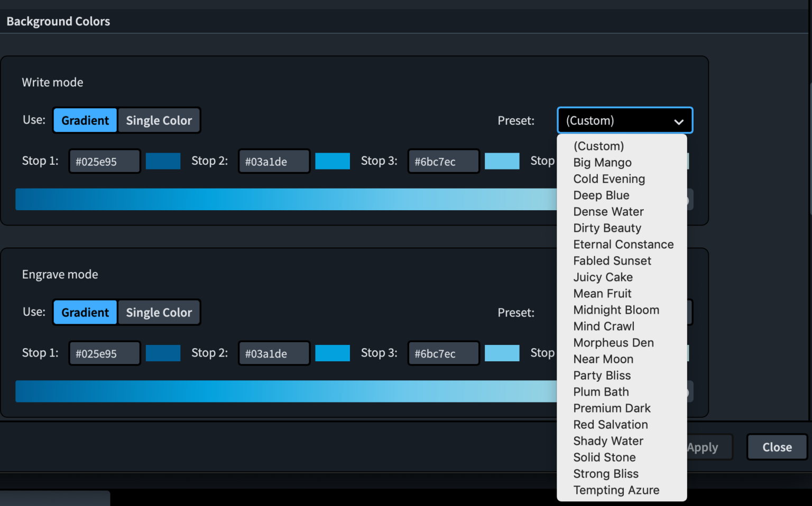Screen dimensions: 812x506
Task: Pick the Red Salvation preset
Action: (610, 425)
